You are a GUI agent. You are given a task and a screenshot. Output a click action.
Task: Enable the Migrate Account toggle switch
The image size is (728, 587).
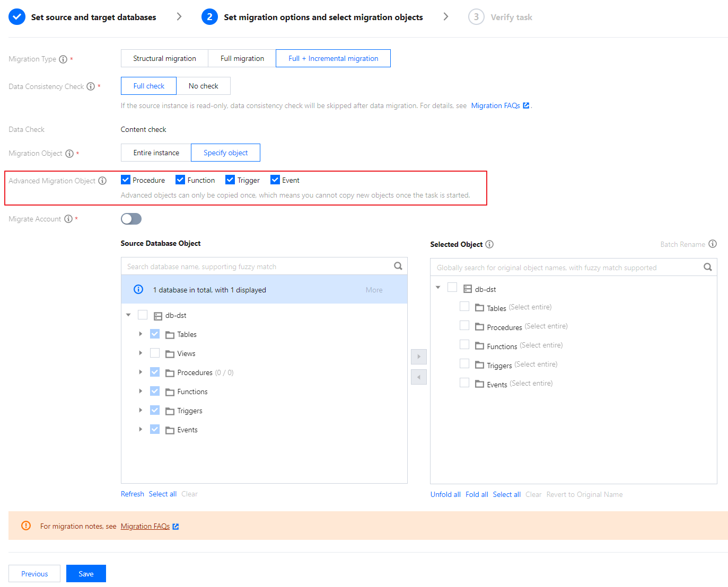pyautogui.click(x=131, y=219)
